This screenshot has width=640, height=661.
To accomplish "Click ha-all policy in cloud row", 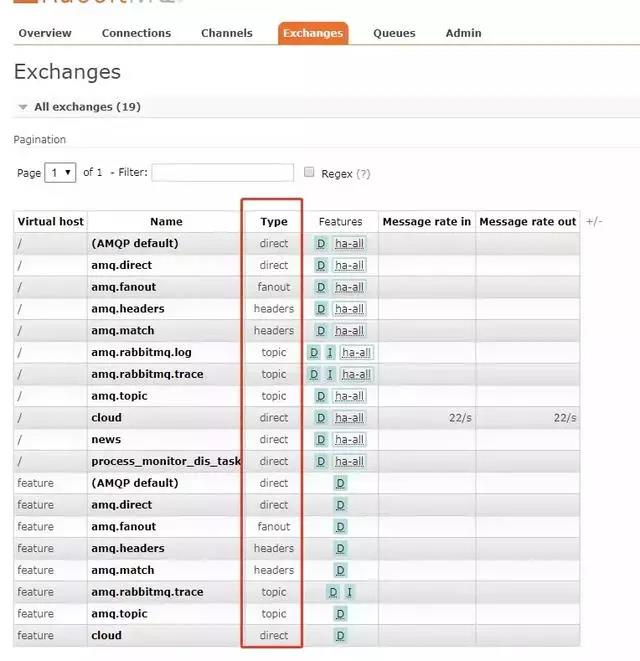I will (x=349, y=418).
